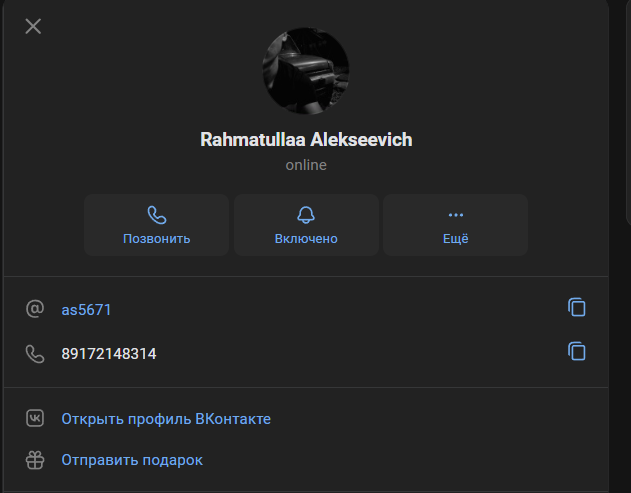Select phone number 89172148314

109,354
